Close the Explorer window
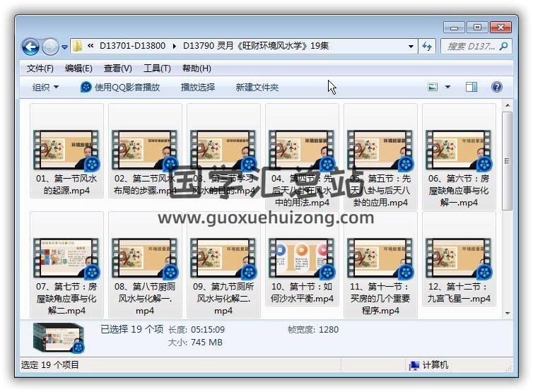This screenshot has width=533, height=392. [500, 28]
